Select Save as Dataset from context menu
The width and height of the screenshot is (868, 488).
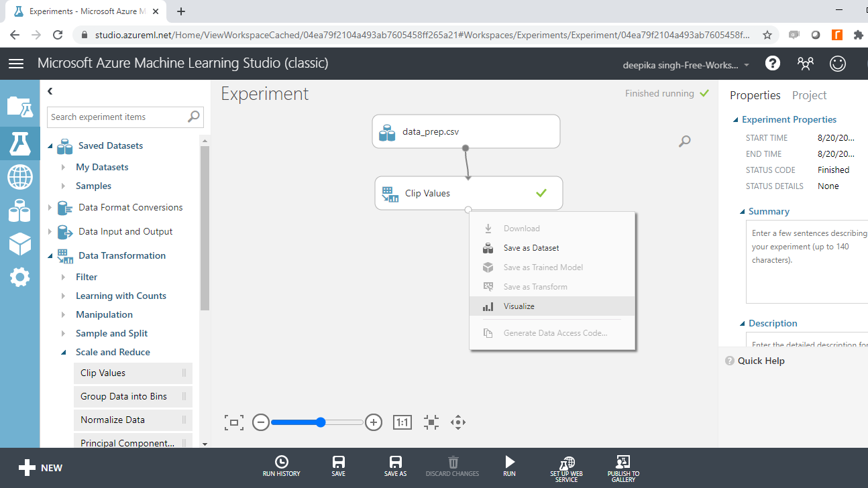(552, 248)
